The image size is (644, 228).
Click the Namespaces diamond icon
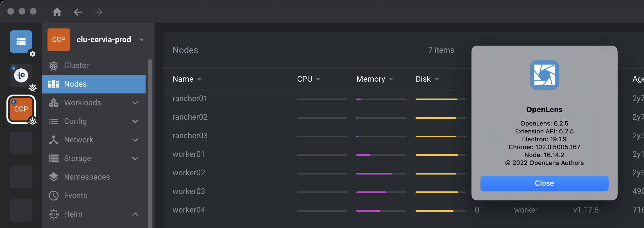54,177
